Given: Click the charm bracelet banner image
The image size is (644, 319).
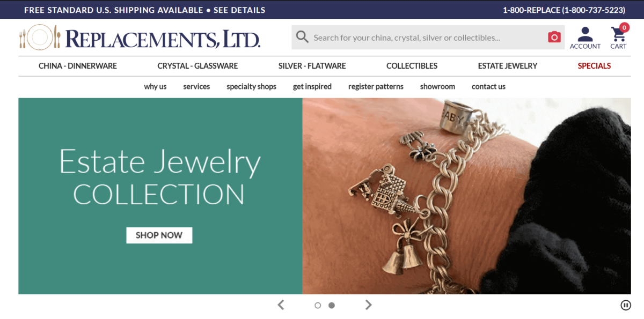Looking at the screenshot, I should click(x=466, y=196).
